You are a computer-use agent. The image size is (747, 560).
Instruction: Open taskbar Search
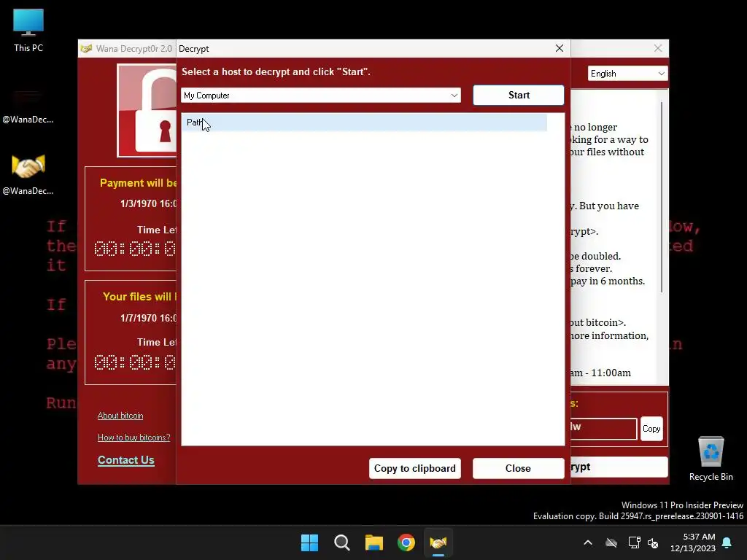(x=342, y=542)
